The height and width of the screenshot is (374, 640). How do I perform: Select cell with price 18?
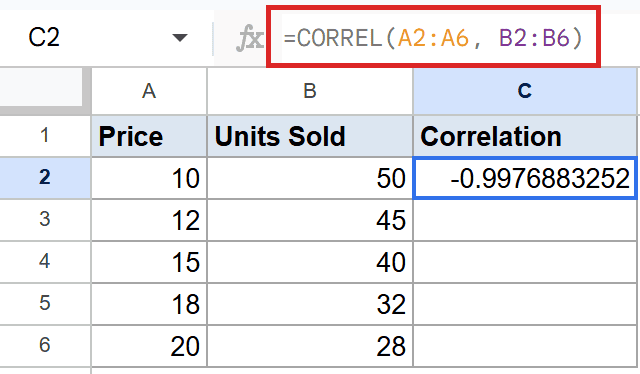pos(149,304)
